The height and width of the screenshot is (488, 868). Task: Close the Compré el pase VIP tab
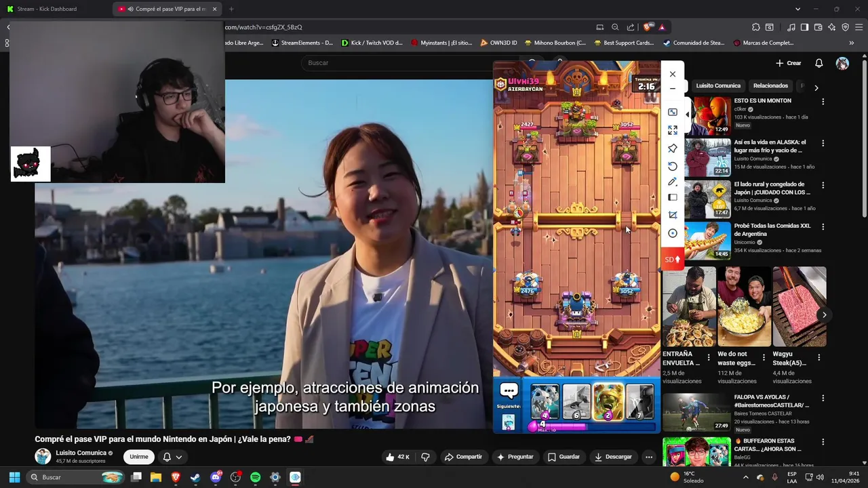coord(215,9)
